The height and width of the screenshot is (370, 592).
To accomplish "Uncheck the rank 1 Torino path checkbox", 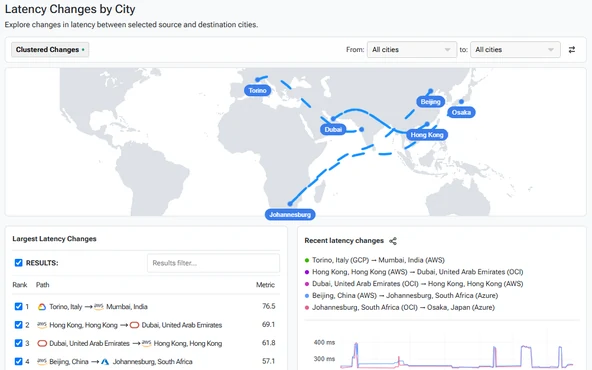I will pos(18,306).
